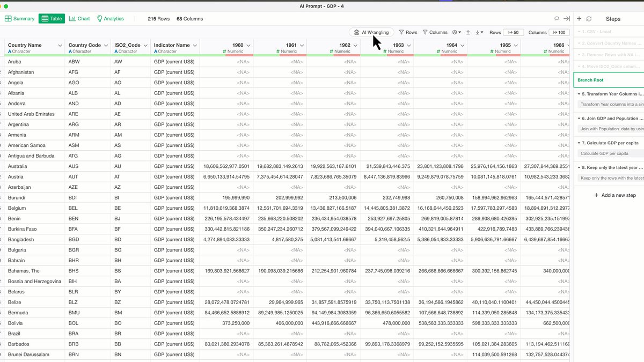Click the Numeric hash icon under 1962

(x=332, y=51)
